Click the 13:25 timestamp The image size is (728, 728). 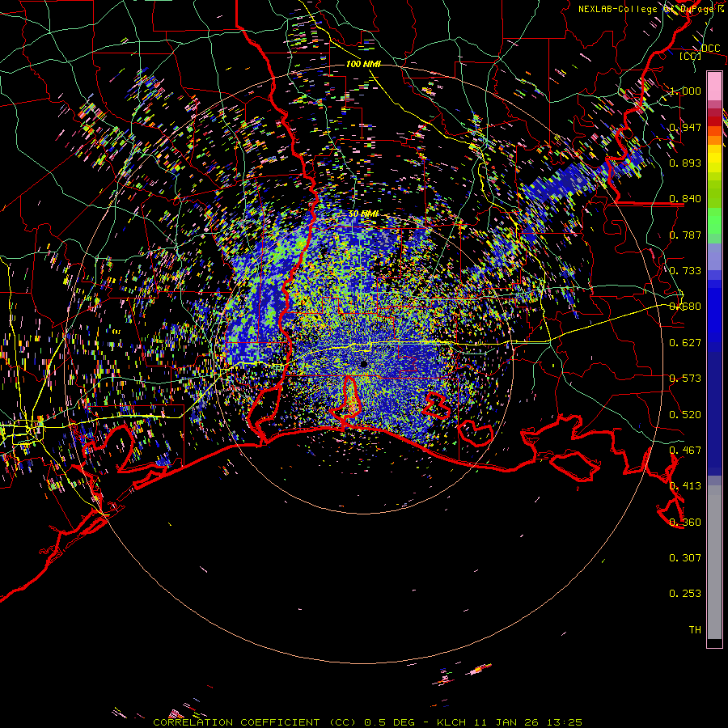coord(565,722)
